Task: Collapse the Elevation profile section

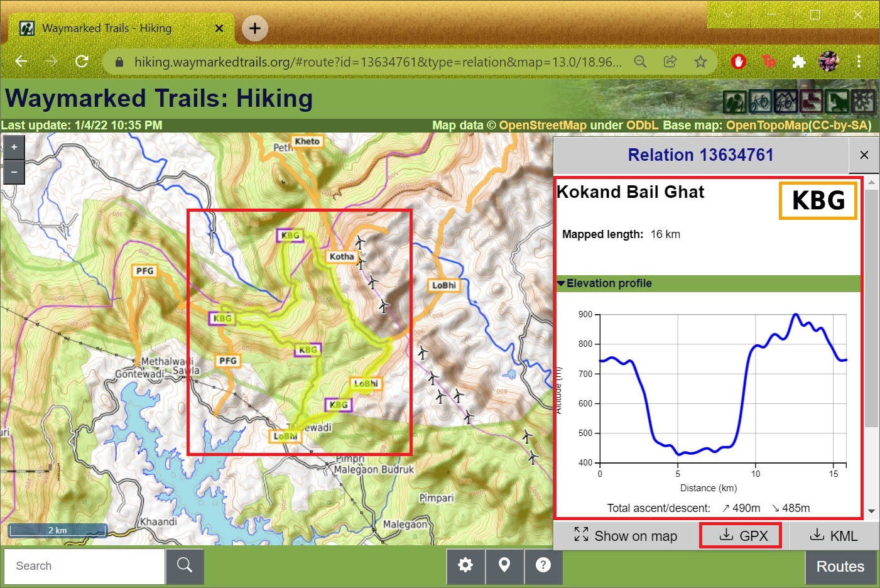Action: pyautogui.click(x=708, y=283)
